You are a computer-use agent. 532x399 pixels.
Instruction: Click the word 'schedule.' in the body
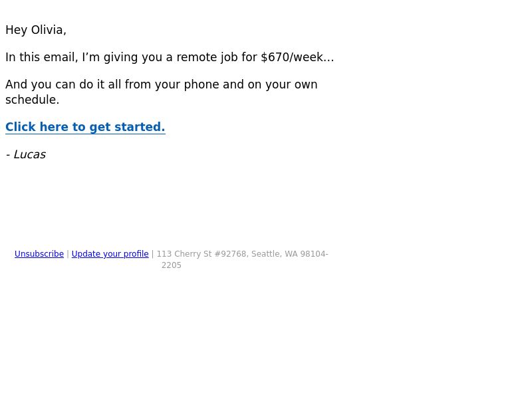32,100
